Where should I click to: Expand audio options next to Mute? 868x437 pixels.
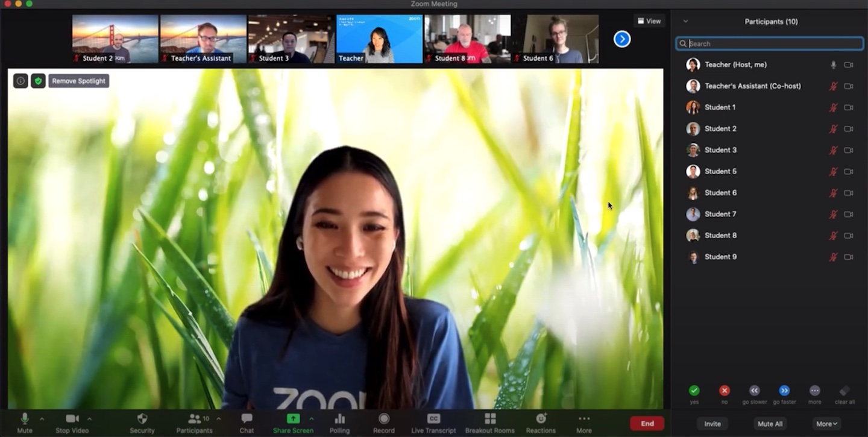[x=41, y=418]
